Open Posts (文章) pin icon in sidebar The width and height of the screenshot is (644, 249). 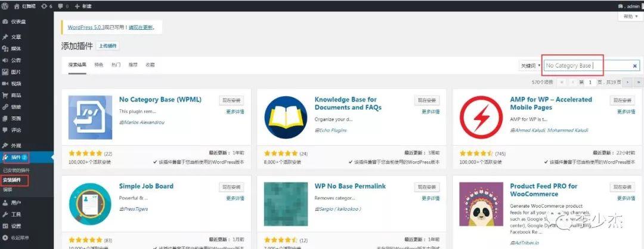[x=5, y=36]
